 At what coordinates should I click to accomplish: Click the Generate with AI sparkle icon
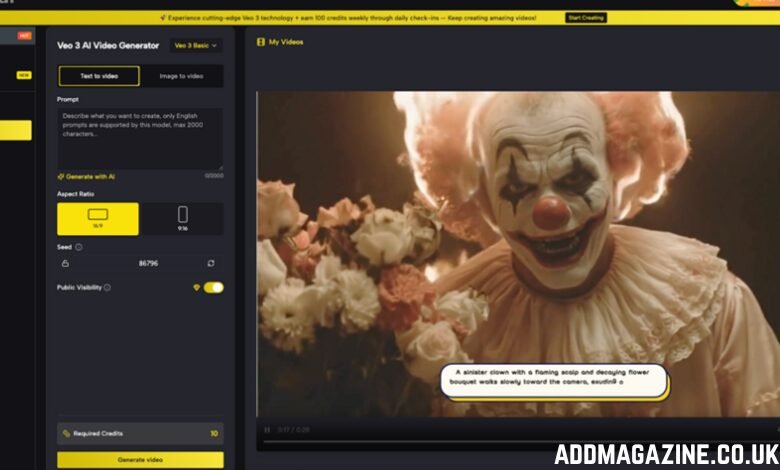coord(61,176)
